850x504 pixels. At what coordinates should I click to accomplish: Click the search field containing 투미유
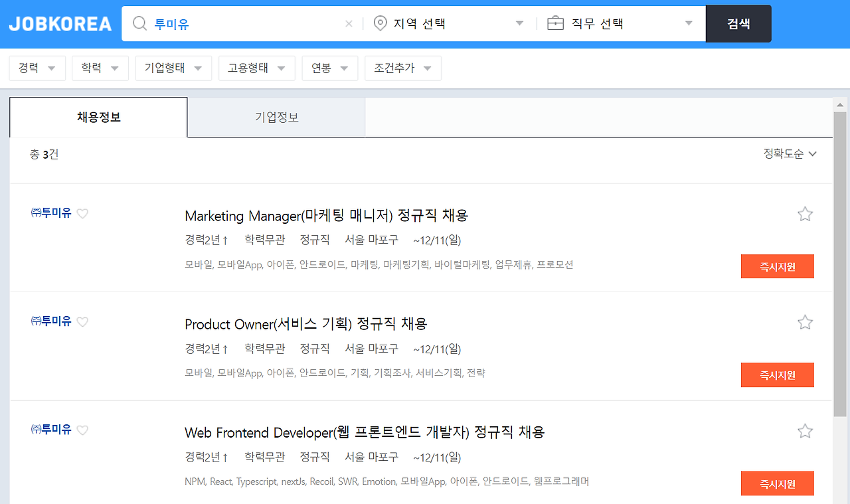tap(242, 24)
